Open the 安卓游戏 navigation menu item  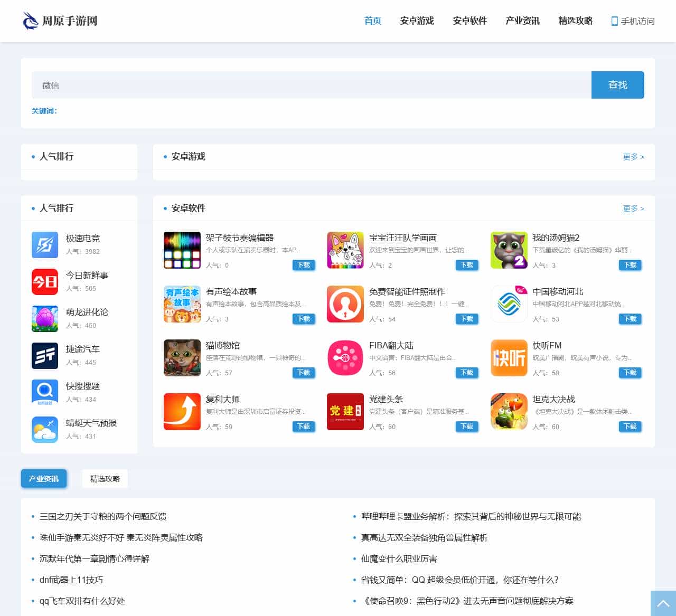(x=417, y=21)
